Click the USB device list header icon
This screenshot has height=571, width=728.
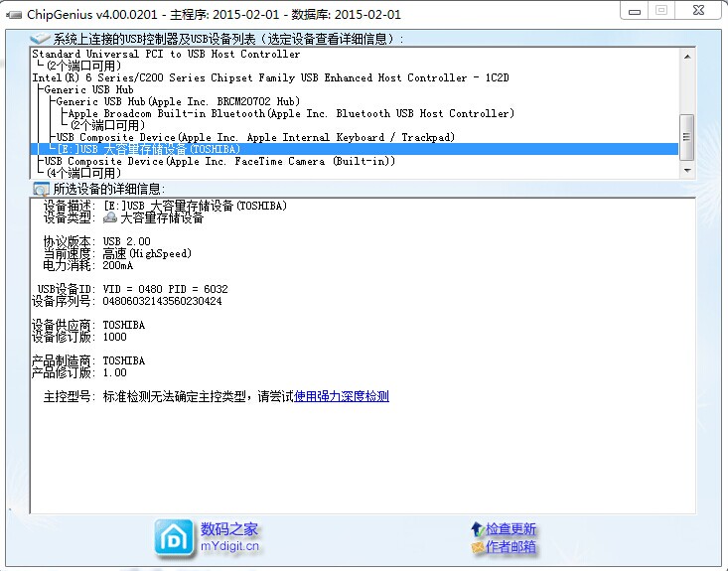pyautogui.click(x=40, y=39)
